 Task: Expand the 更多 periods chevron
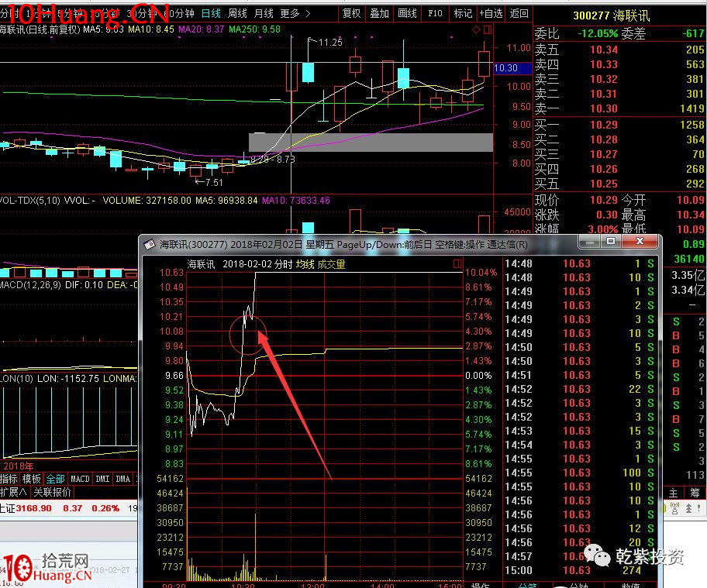[x=308, y=13]
